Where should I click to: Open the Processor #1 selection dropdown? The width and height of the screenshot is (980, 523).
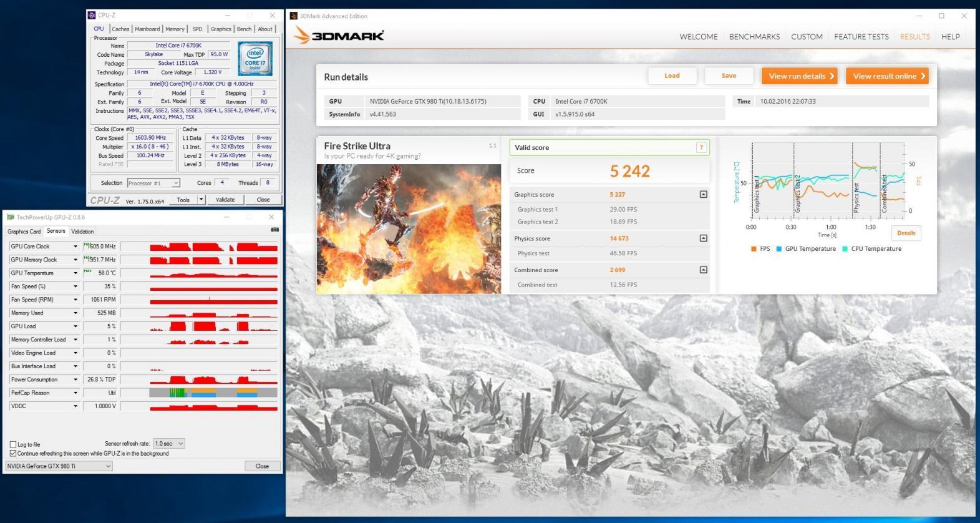coord(153,183)
